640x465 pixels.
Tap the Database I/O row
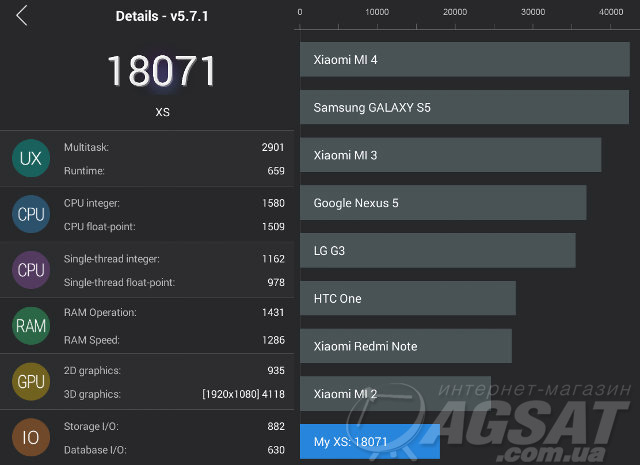coord(174,450)
